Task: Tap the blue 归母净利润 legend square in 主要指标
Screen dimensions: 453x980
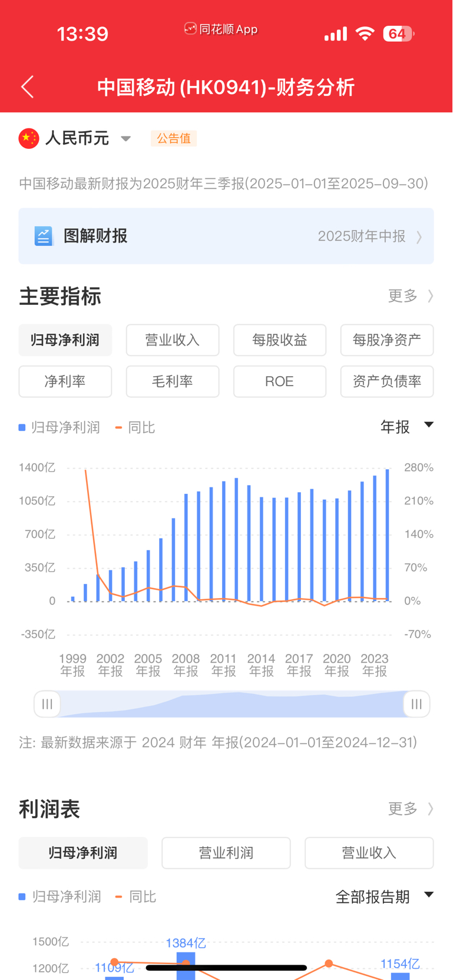Action: 22,427
